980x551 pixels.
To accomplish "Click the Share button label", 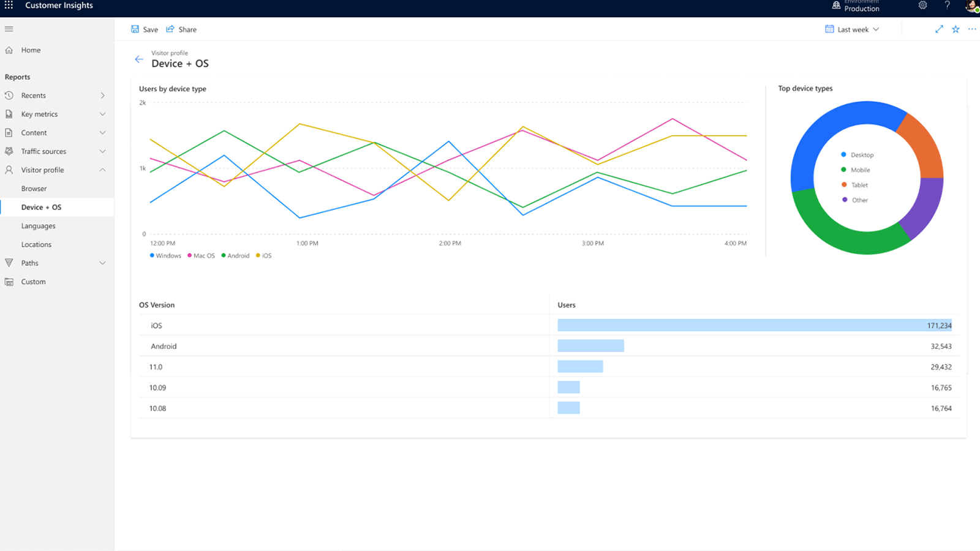I will [187, 29].
